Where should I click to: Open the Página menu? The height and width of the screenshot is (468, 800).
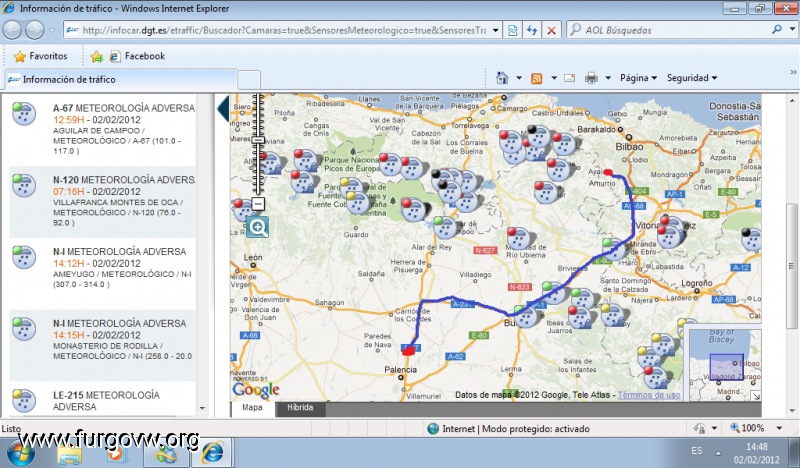pos(638,78)
